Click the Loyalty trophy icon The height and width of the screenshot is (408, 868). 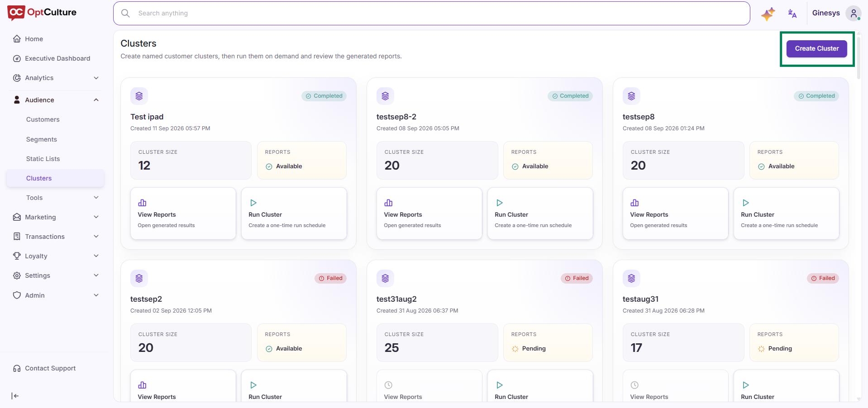(x=17, y=256)
